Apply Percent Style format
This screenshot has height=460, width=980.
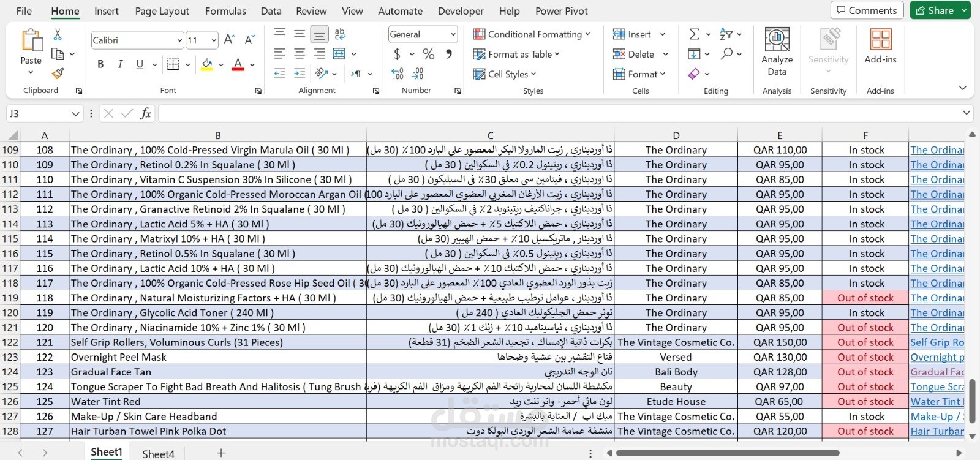429,54
